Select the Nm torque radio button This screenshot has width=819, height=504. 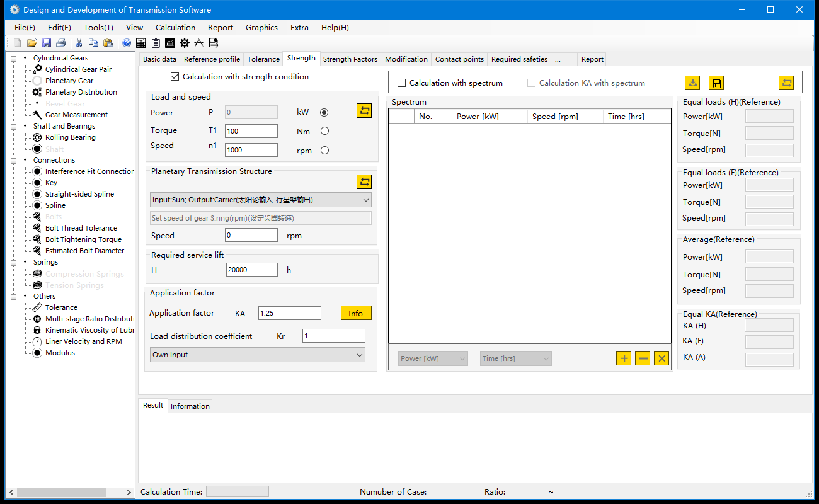pos(324,131)
